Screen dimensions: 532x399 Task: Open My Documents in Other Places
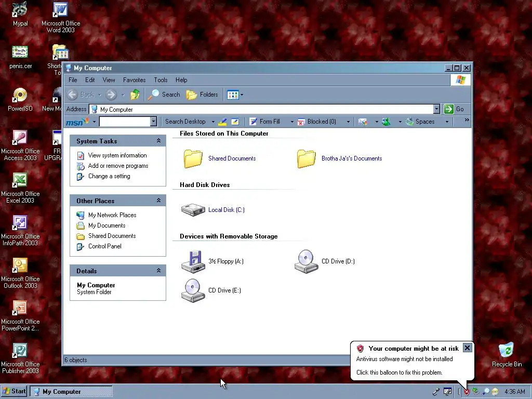click(107, 225)
